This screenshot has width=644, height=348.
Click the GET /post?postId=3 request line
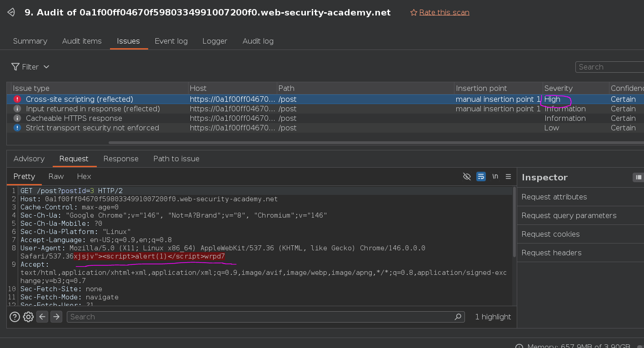click(x=71, y=191)
